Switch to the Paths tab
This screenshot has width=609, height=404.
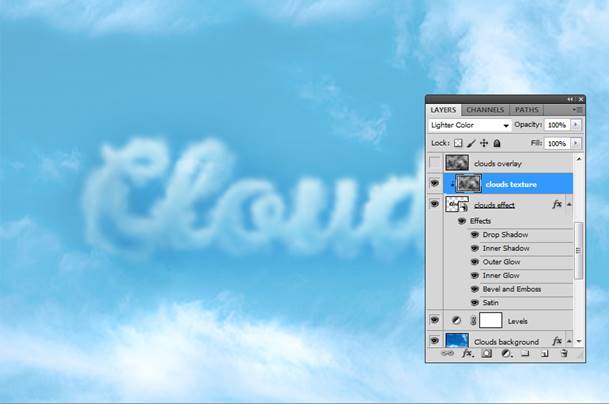pyautogui.click(x=527, y=110)
